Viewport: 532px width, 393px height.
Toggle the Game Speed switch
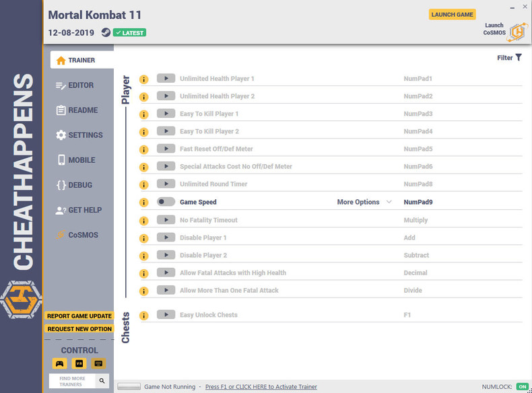pos(166,202)
